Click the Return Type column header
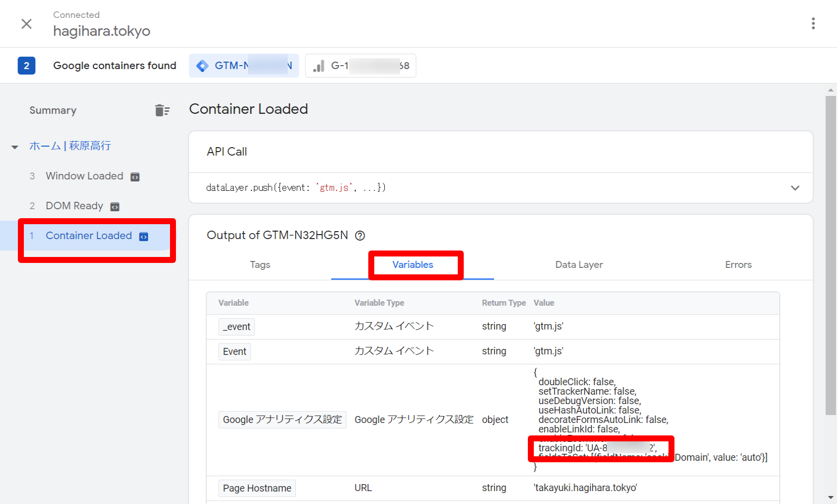Viewport: 837px width, 504px height. (x=504, y=303)
